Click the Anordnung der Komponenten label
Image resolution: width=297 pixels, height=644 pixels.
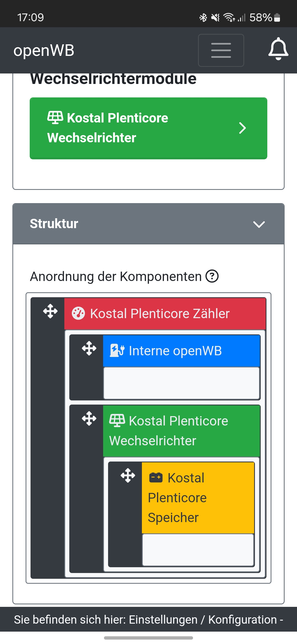coord(116,276)
